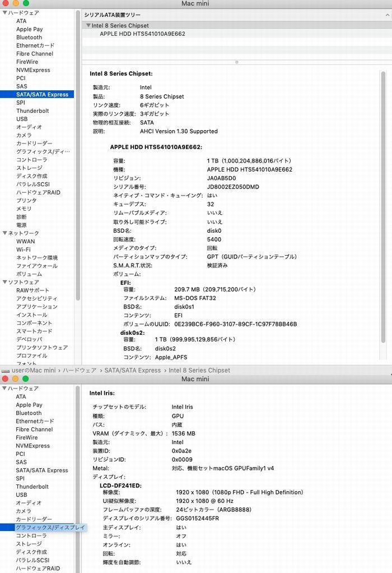Select インストール in sidebar

point(32,315)
